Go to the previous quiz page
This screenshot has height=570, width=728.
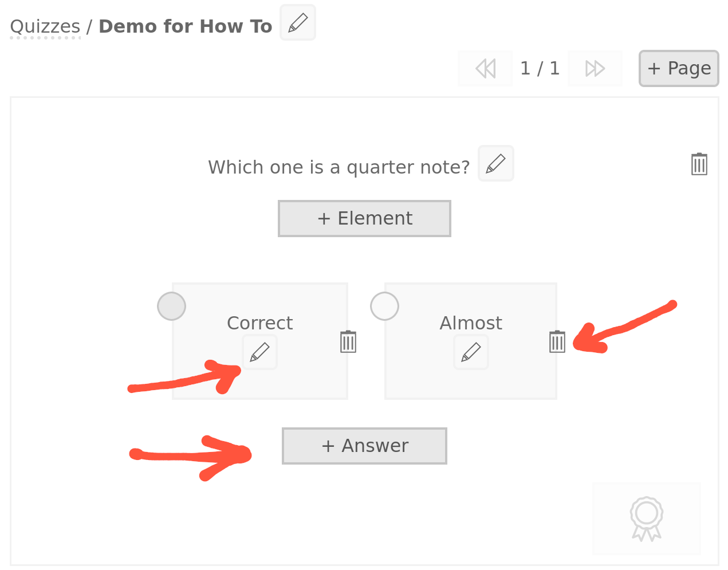485,69
